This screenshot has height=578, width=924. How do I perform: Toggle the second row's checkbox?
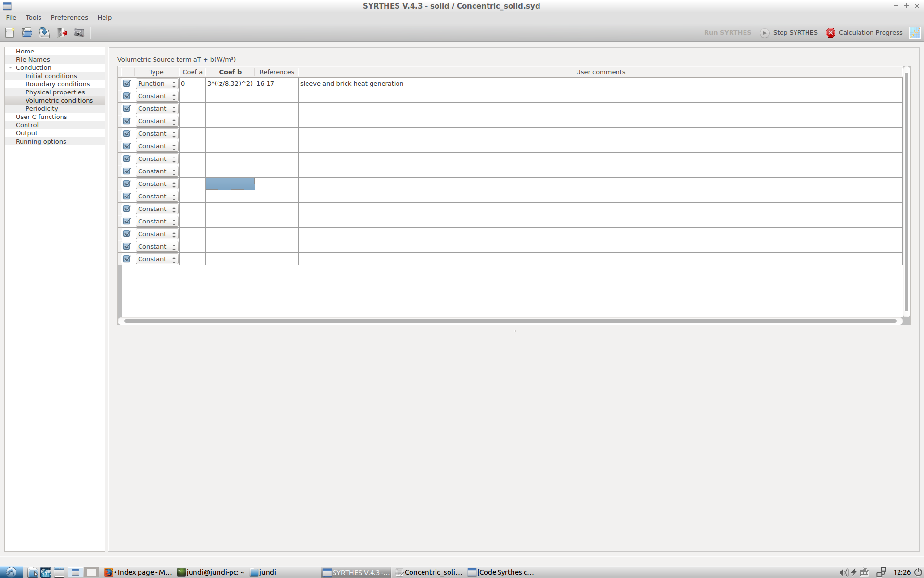coord(127,96)
